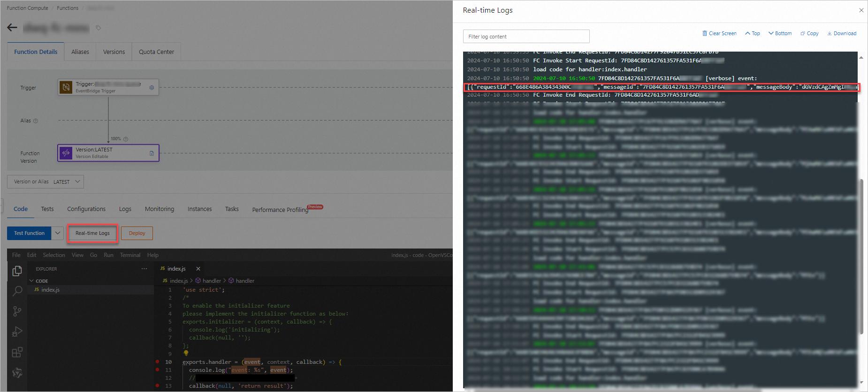The height and width of the screenshot is (392, 868).
Task: Open the edit icon on Version:LATEST box
Action: (x=152, y=153)
